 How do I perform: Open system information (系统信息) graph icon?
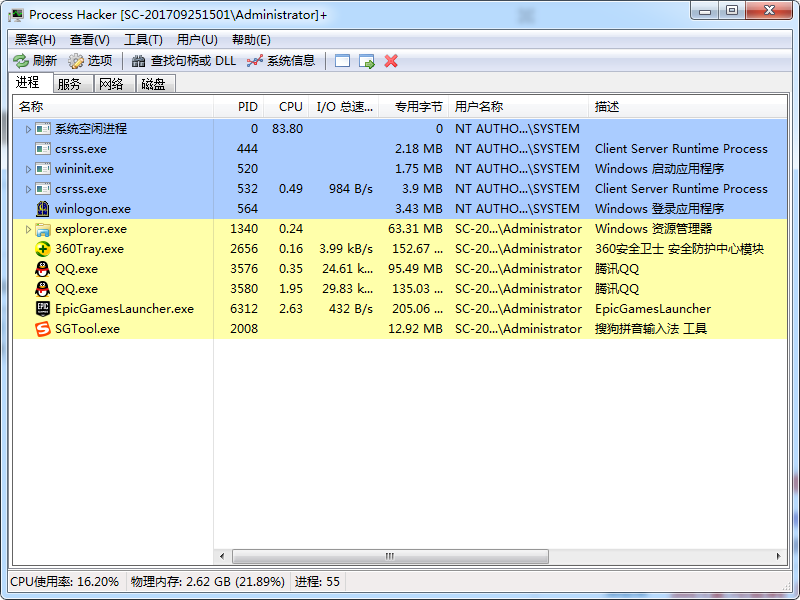coord(255,61)
